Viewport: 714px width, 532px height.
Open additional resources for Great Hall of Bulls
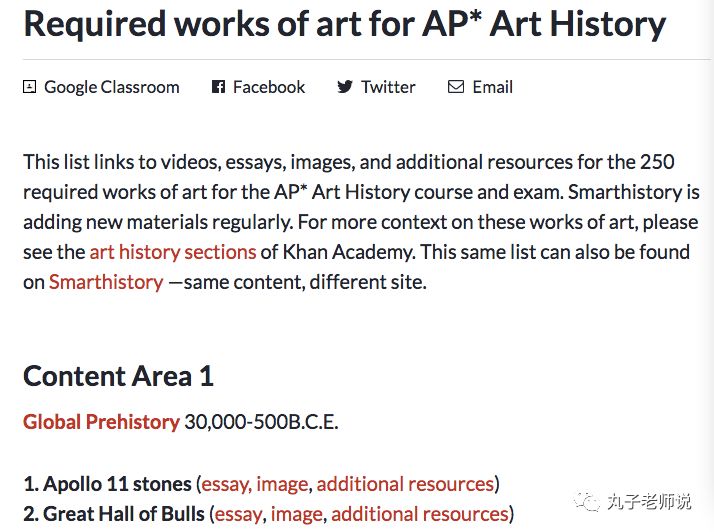pos(420,514)
